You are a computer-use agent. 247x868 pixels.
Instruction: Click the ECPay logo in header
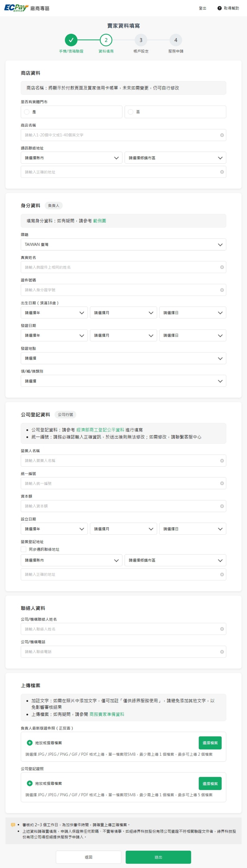(16, 8)
